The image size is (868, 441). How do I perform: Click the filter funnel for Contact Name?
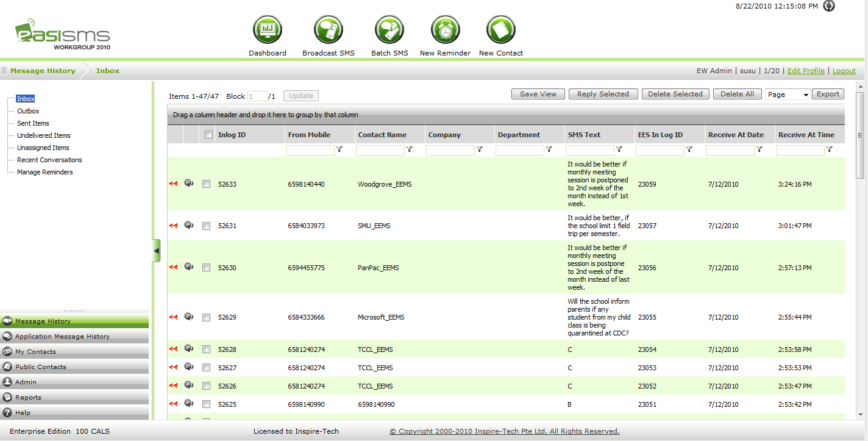pyautogui.click(x=410, y=149)
